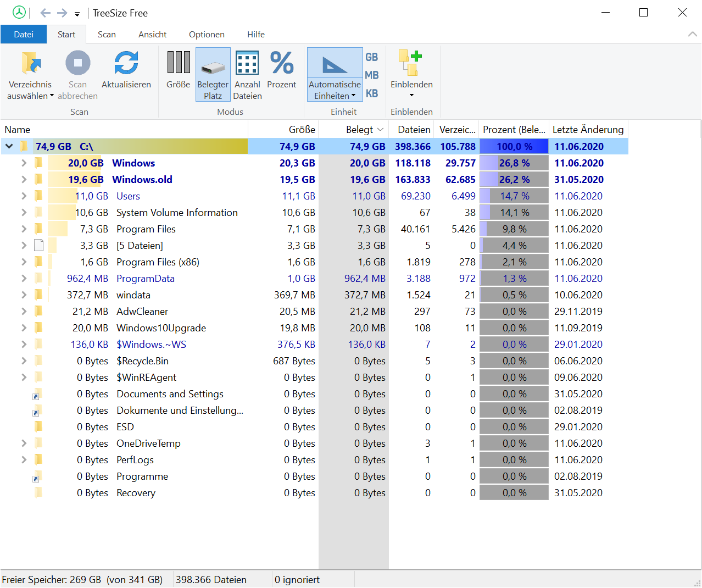Click the Windows10Upgrade folder icon

click(38, 328)
